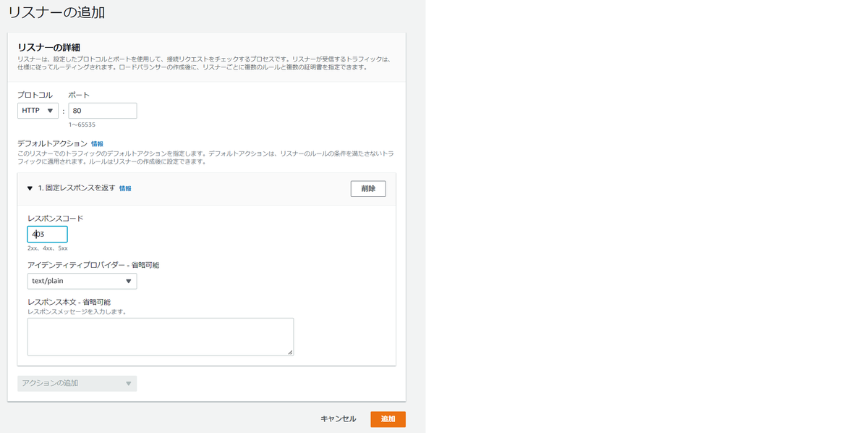The width and height of the screenshot is (868, 433).
Task: Select the ポート field containing 80
Action: click(102, 110)
